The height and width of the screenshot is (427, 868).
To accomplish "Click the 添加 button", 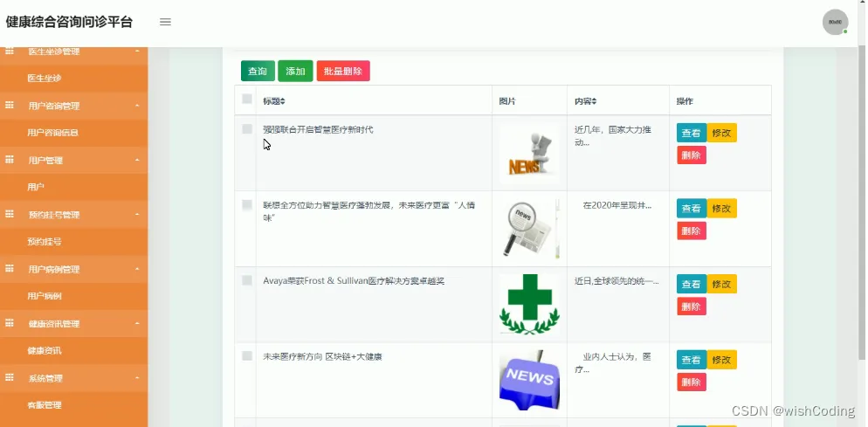I will point(295,71).
